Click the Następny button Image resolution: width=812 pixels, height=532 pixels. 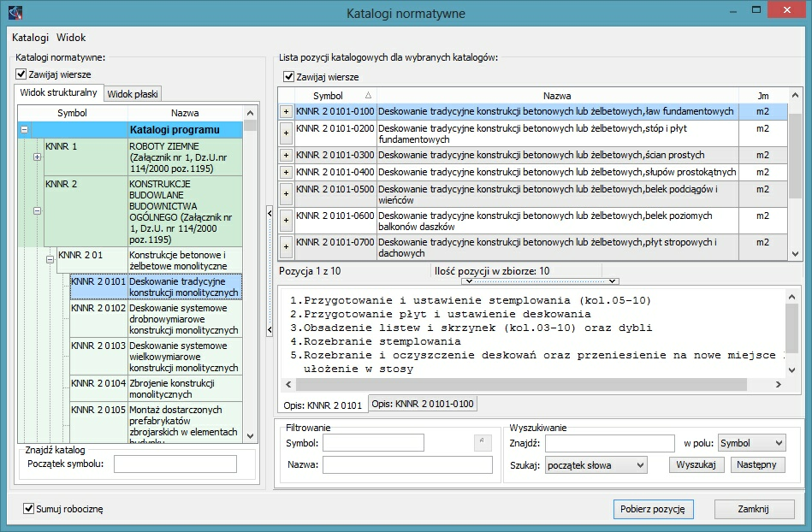(757, 464)
